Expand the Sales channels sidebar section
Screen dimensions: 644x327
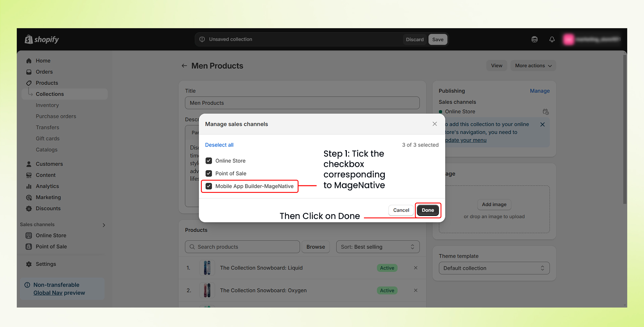[x=104, y=225]
